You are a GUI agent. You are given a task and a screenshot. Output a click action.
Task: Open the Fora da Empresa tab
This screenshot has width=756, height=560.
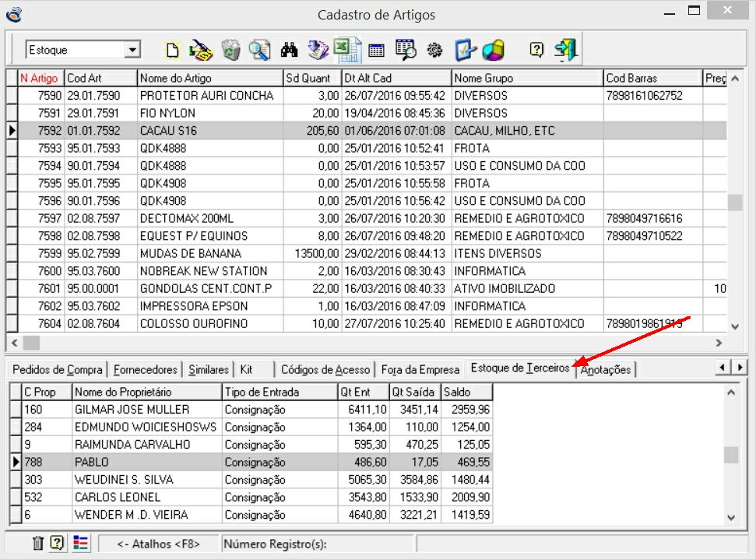point(420,369)
